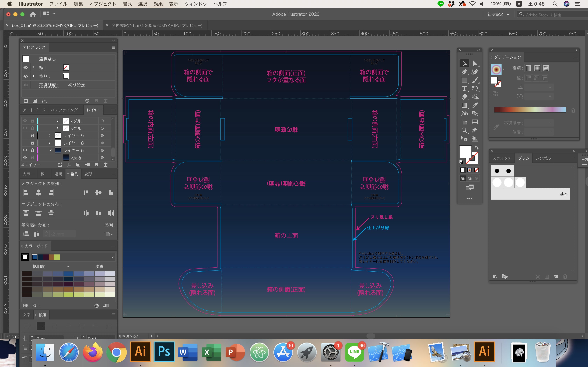
Task: Toggle the lock on レイヤー 9
Action: tap(32, 136)
